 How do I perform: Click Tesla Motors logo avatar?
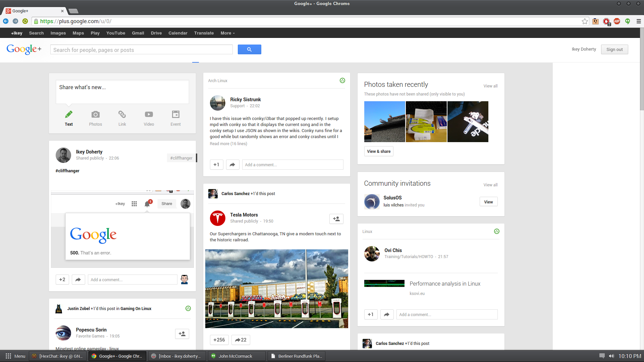[x=218, y=218]
